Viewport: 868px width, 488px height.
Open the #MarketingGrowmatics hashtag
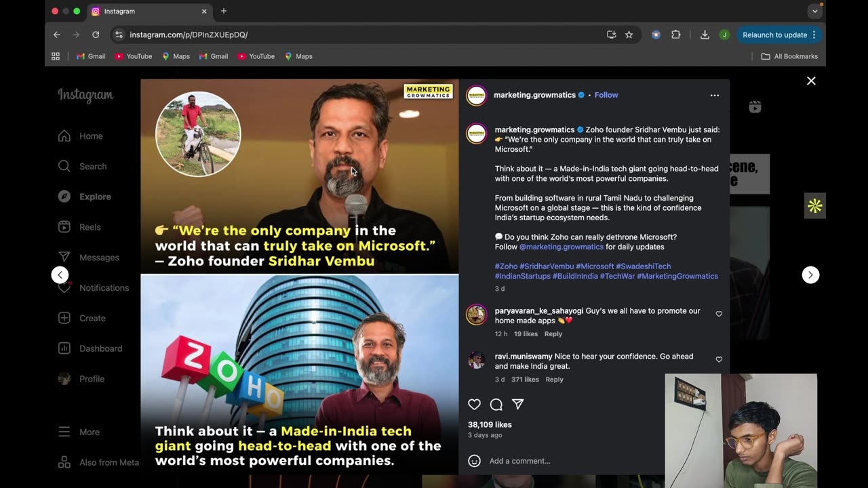pyautogui.click(x=677, y=276)
